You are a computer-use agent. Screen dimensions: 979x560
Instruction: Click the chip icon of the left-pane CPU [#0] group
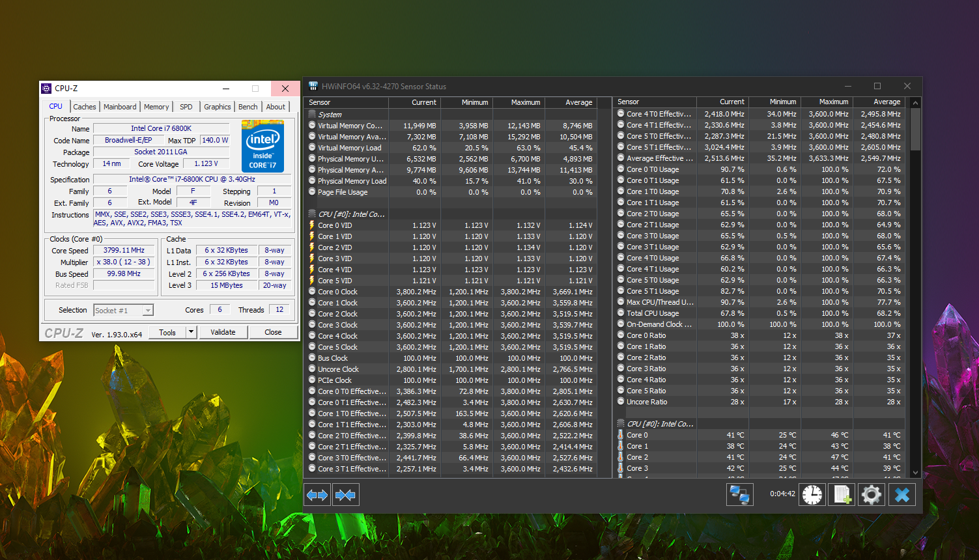click(x=312, y=214)
